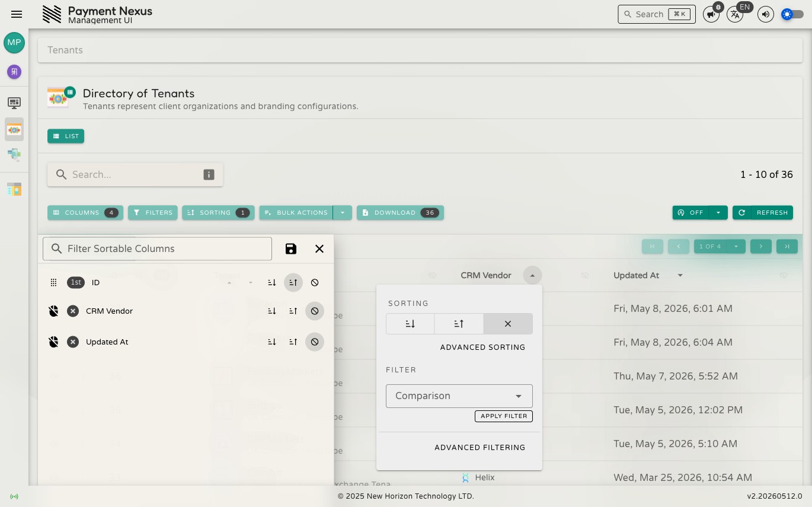This screenshot has width=812, height=507.
Task: Set Updated At sort ascending
Action: 293,342
